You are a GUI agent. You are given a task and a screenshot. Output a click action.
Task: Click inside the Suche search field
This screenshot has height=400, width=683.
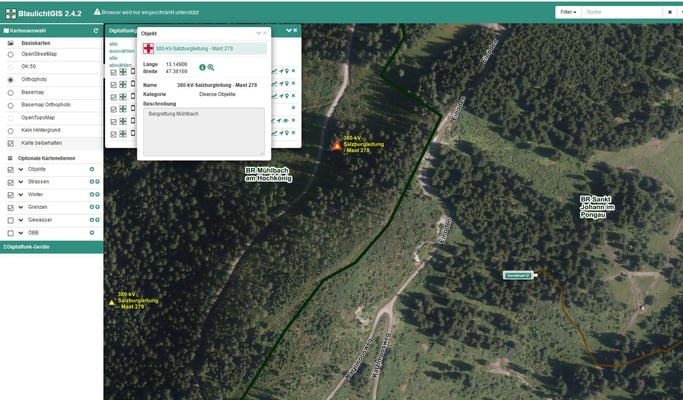[623, 12]
